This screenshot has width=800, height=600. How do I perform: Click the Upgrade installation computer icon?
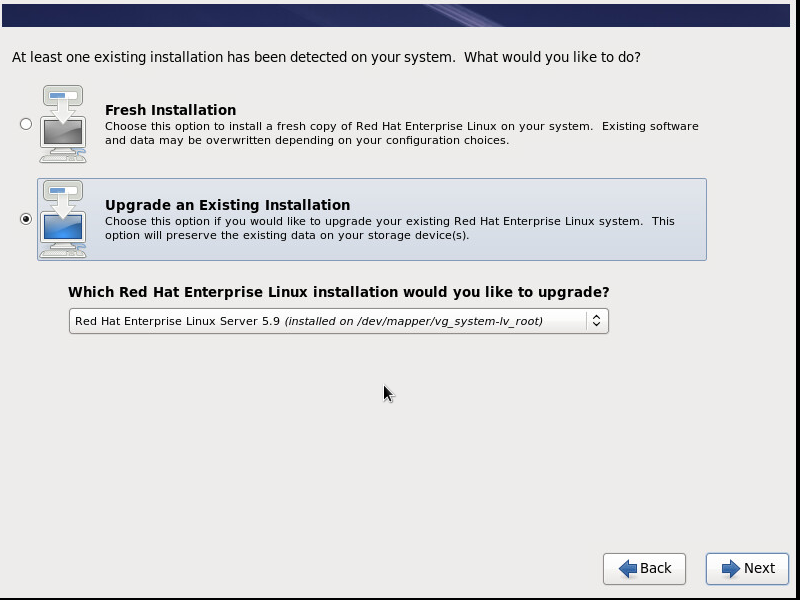point(64,220)
